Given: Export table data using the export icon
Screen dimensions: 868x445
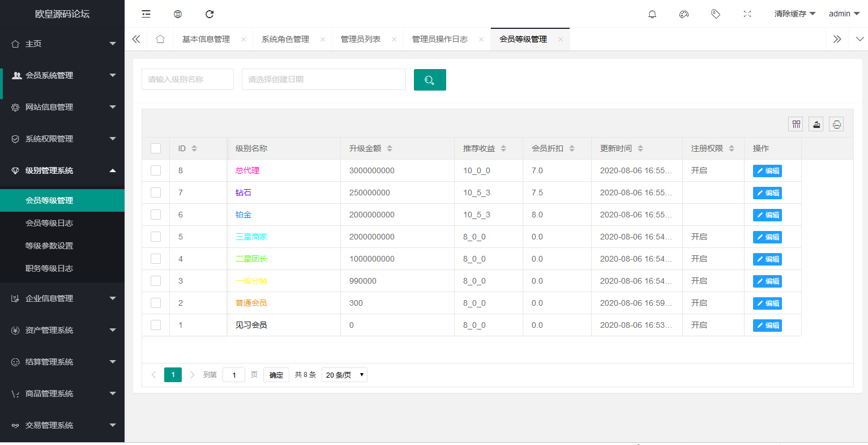Looking at the screenshot, I should pos(815,123).
